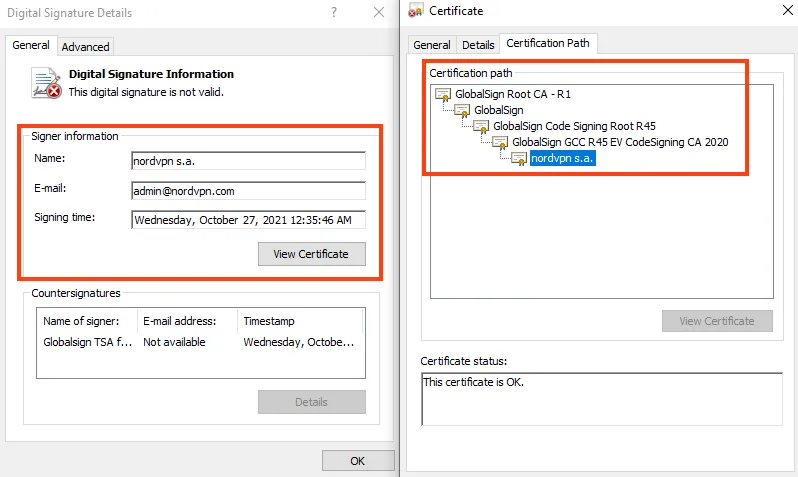
Task: Open the General tab in Certificate window
Action: [x=432, y=45]
